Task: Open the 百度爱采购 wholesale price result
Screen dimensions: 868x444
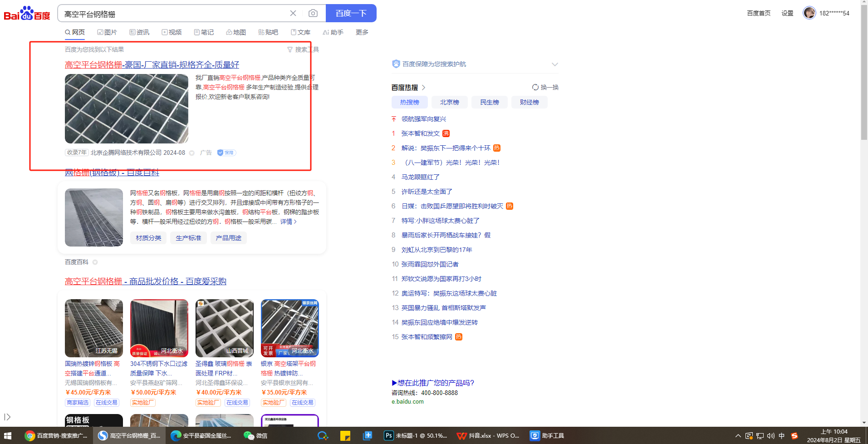Action: tap(146, 281)
